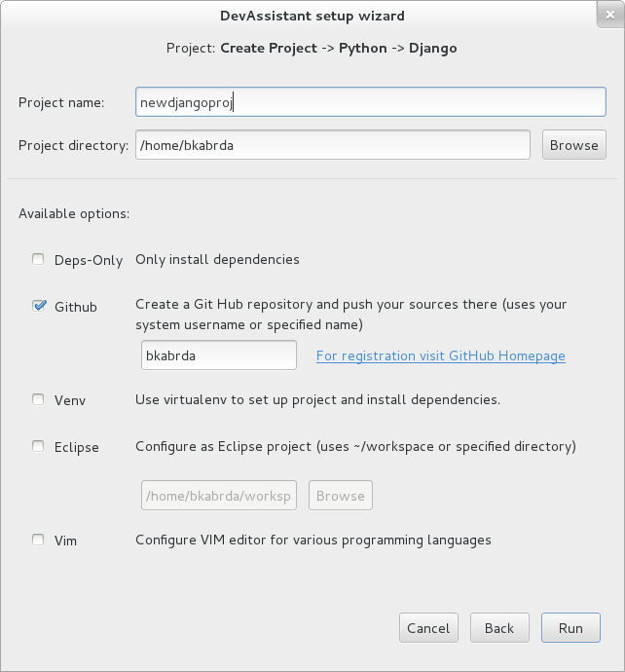Viewport: 625px width, 672px height.
Task: Click the Deps-Only option label
Action: click(89, 260)
